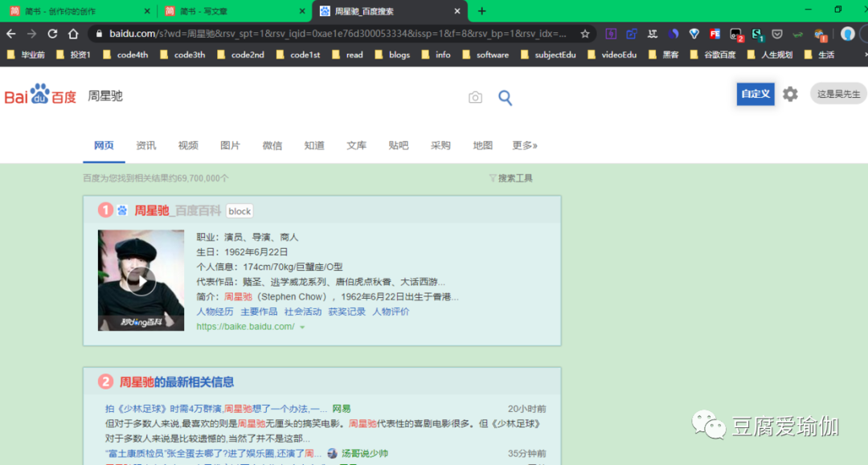This screenshot has width=868, height=465.
Task: Open the 谷歌百度 bookmark folder
Action: (x=713, y=55)
